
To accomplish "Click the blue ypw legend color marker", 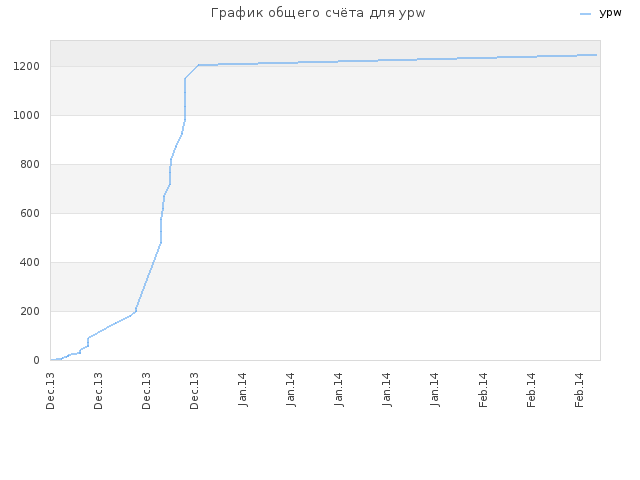I will coord(585,14).
